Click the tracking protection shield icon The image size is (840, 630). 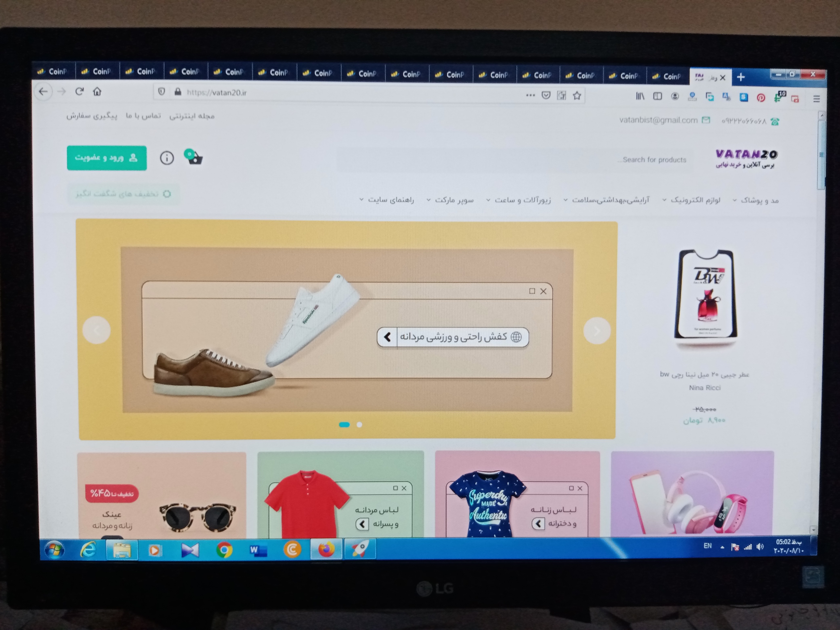tap(161, 92)
